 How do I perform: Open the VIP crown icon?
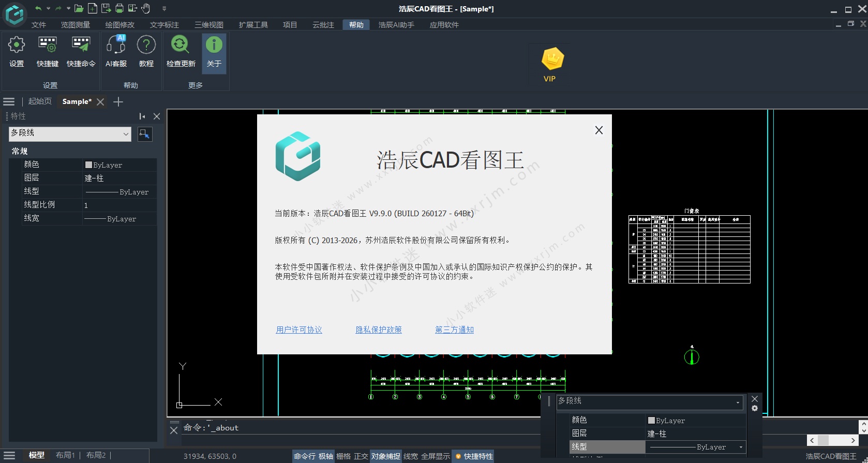(552, 59)
